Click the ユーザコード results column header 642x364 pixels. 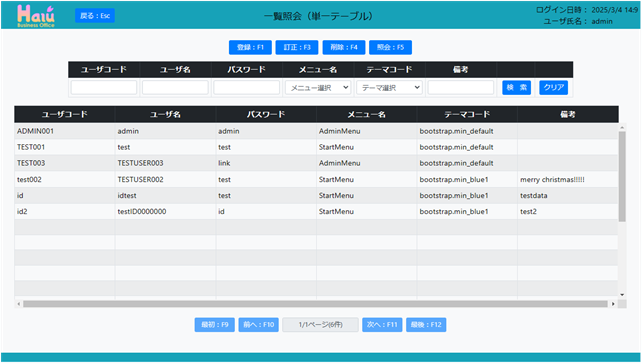pos(65,114)
